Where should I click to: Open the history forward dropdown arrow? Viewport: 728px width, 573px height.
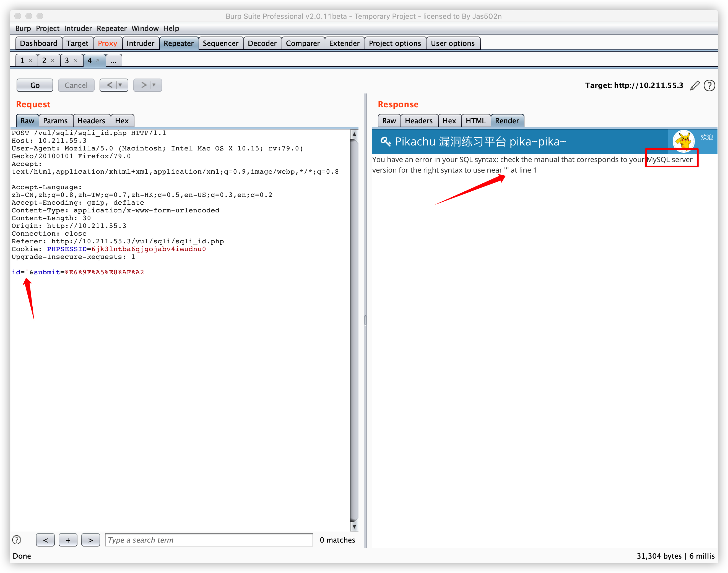(x=154, y=85)
